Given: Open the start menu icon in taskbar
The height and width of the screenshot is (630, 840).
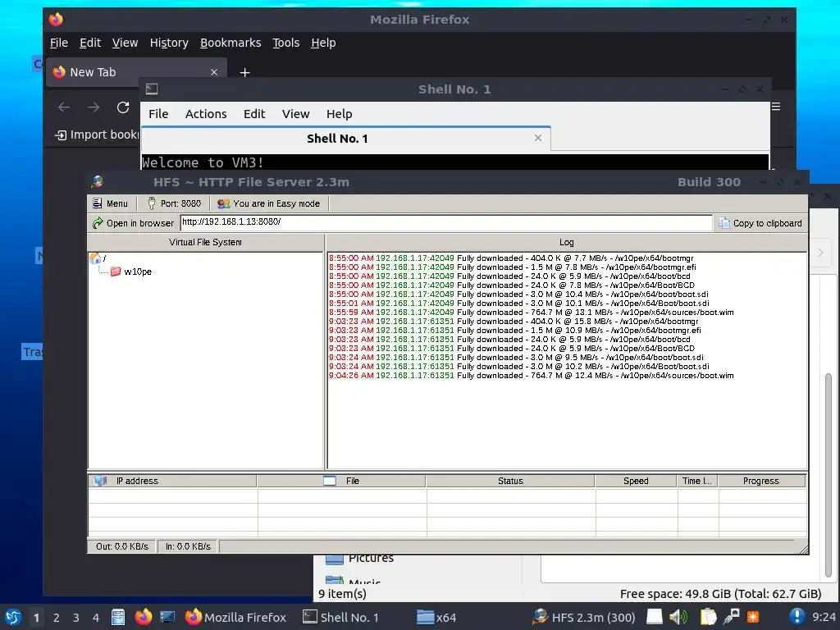Looking at the screenshot, I should (13, 617).
